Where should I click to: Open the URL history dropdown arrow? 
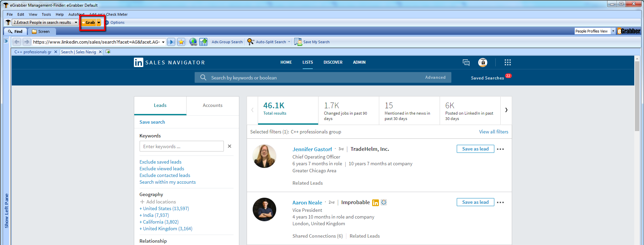click(163, 42)
